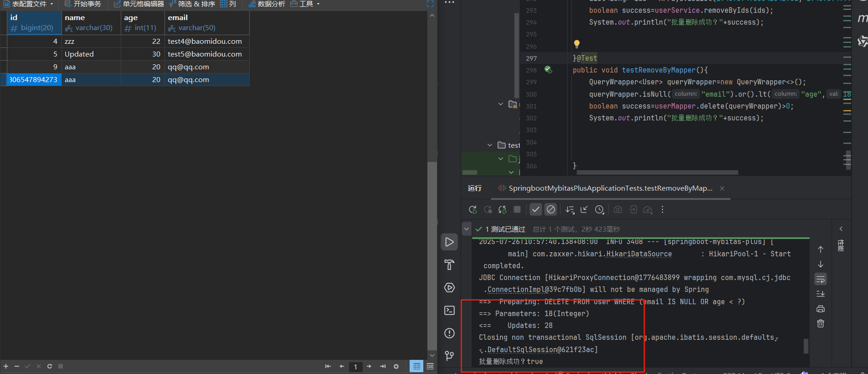The height and width of the screenshot is (374, 868).
Task: Open 表配置文件 dropdown
Action: click(29, 4)
